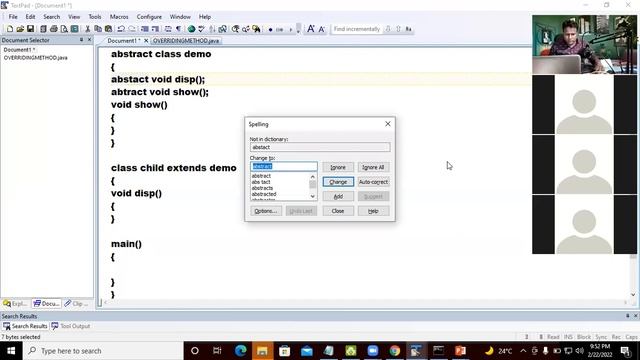Click the Sort lines toolbar icon

(212, 29)
